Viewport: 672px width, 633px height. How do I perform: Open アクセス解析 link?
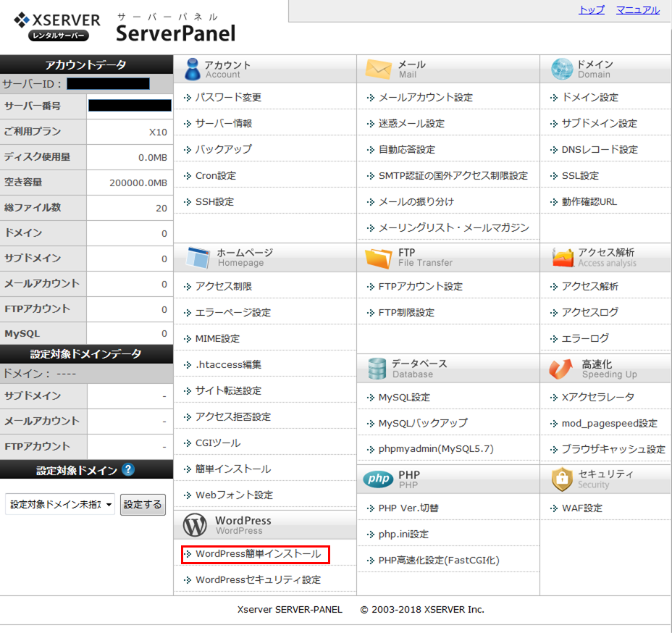pyautogui.click(x=589, y=286)
